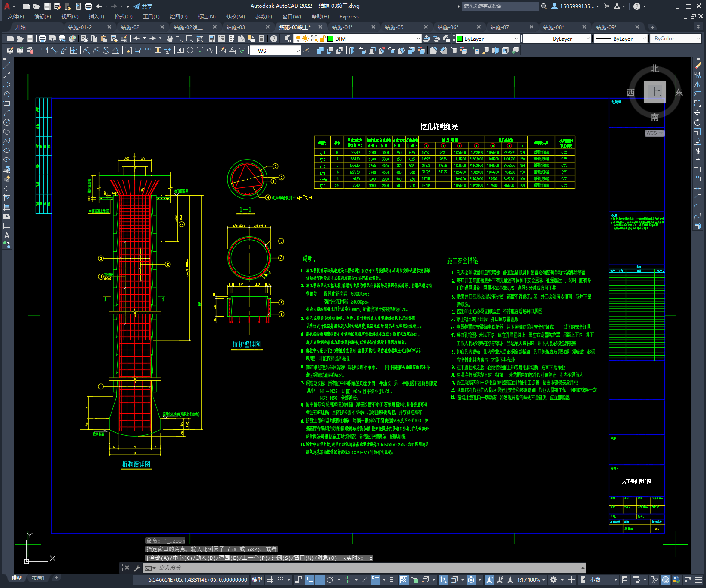Toggle Transparency display in status bar
This screenshot has width=706, height=588.
point(404,580)
